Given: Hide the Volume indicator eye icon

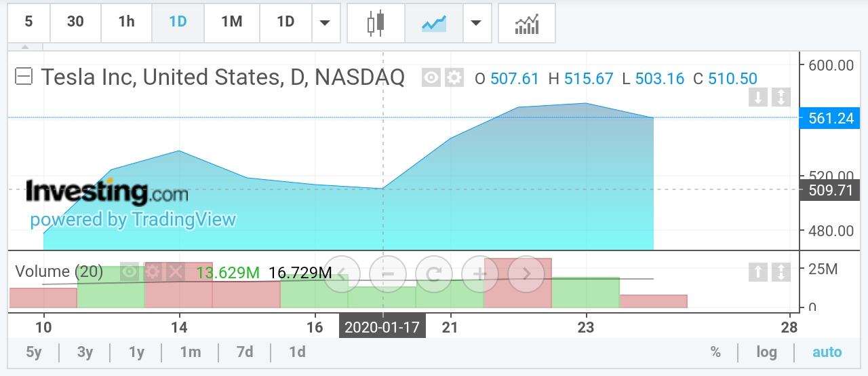Looking at the screenshot, I should point(130,272).
